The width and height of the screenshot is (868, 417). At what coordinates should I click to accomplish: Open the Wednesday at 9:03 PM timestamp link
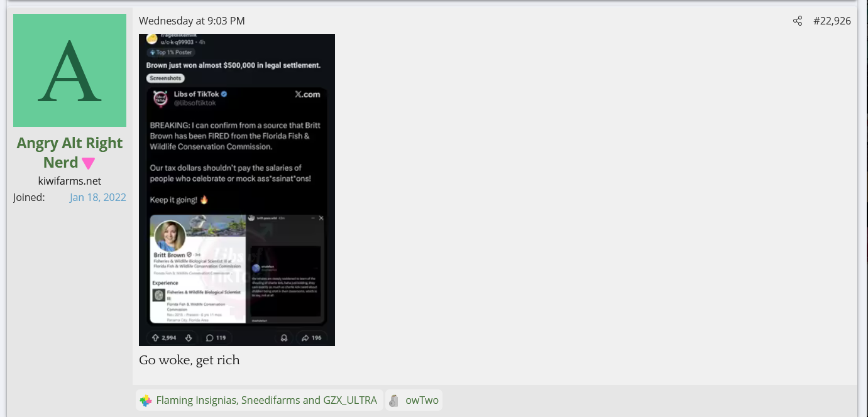pyautogui.click(x=192, y=21)
